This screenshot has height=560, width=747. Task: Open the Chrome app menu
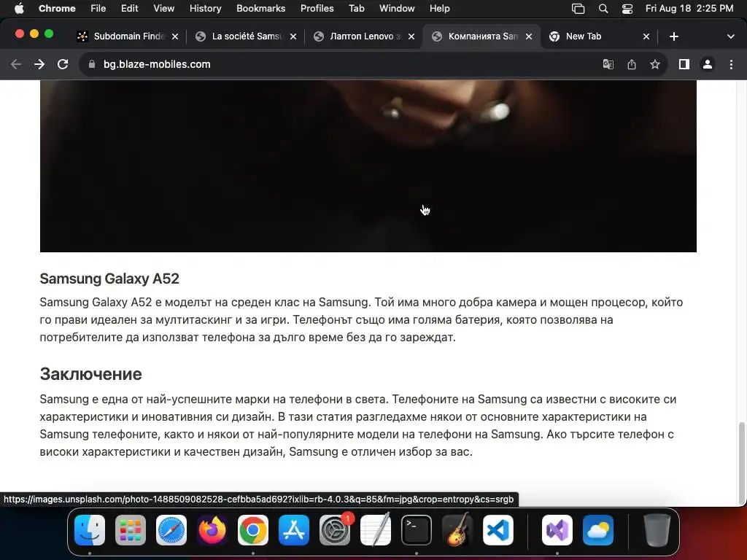(x=57, y=8)
